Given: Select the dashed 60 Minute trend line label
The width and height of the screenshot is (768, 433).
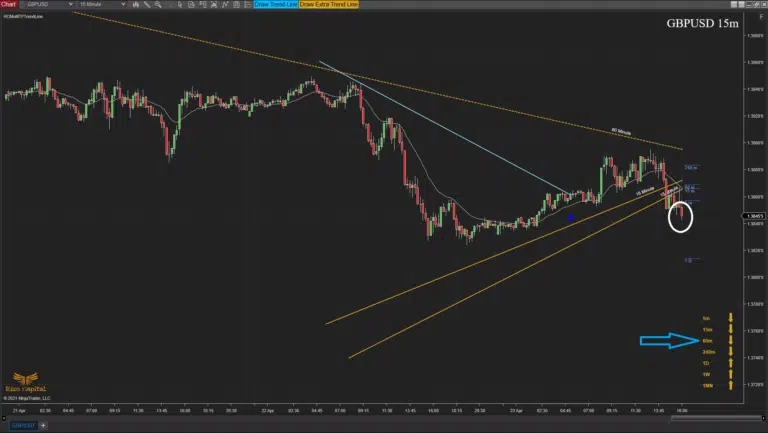Looking at the screenshot, I should (x=620, y=131).
